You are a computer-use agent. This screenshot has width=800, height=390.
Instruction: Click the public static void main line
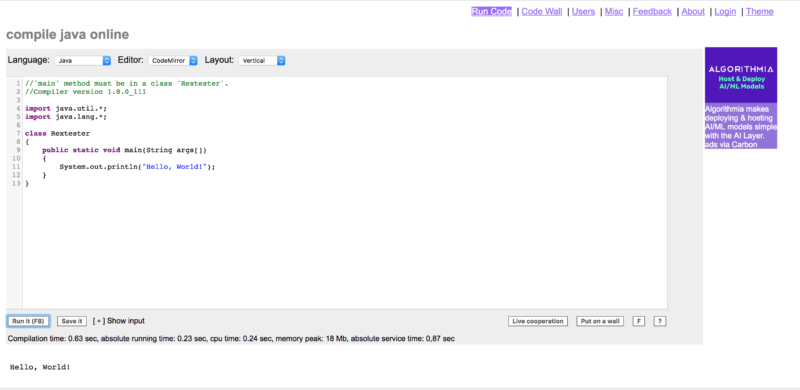(x=124, y=150)
